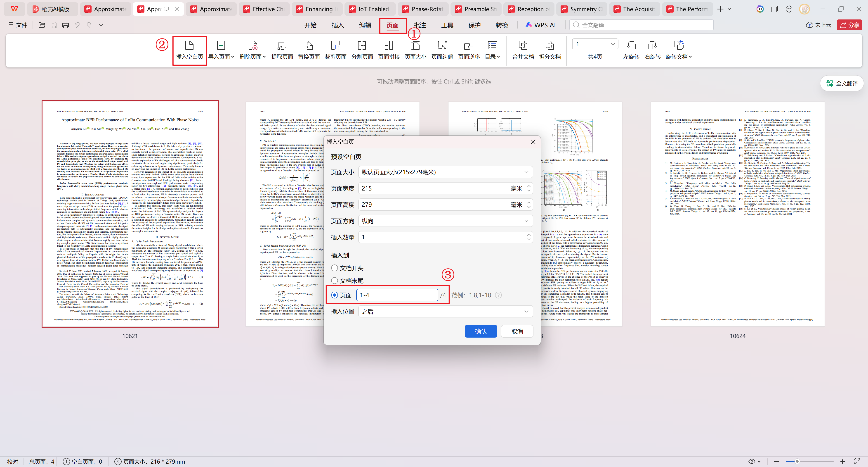868x467 pixels.
Task: Switch to the 批注 ribbon tab
Action: point(420,25)
